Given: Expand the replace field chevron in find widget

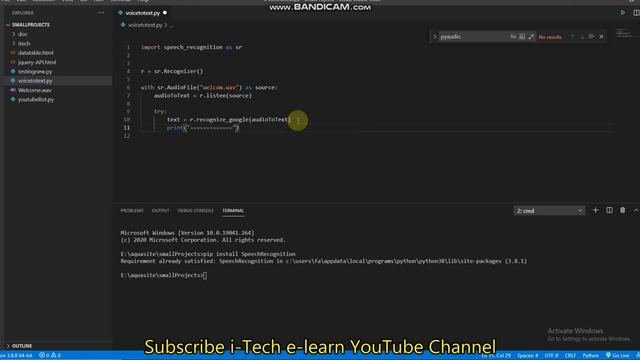Looking at the screenshot, I should pyautogui.click(x=435, y=37).
